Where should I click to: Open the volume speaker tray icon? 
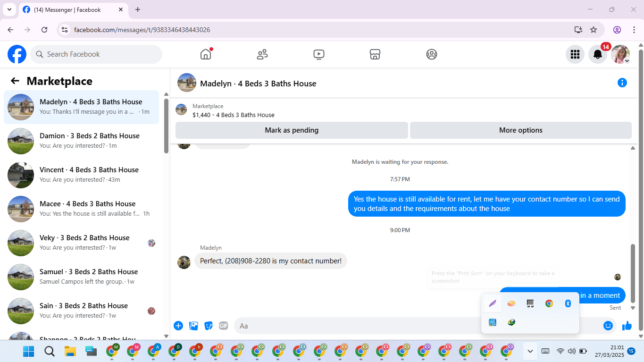tap(571, 351)
